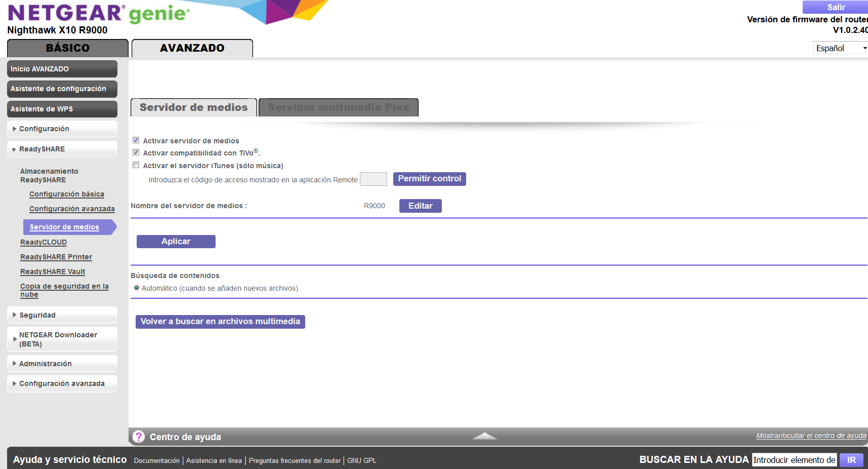Open Copia de seguridad en la nube
Screen dimensions: 868x469
(64, 290)
